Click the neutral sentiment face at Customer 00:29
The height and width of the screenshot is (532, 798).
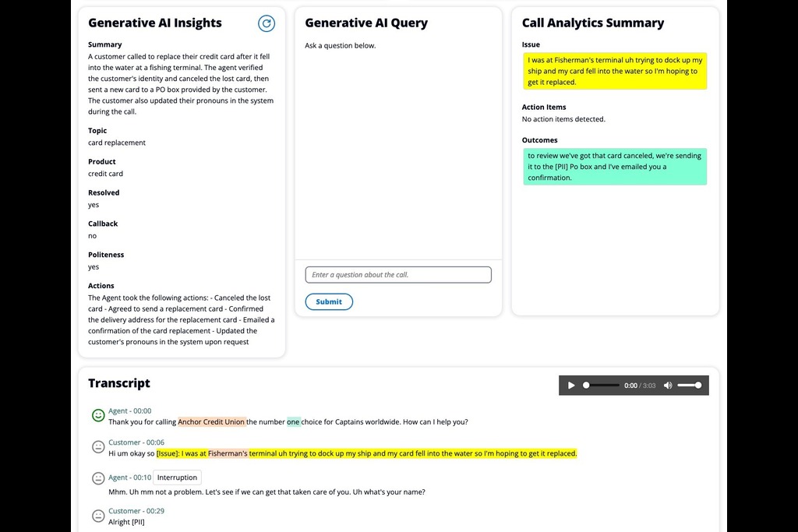tap(98, 516)
